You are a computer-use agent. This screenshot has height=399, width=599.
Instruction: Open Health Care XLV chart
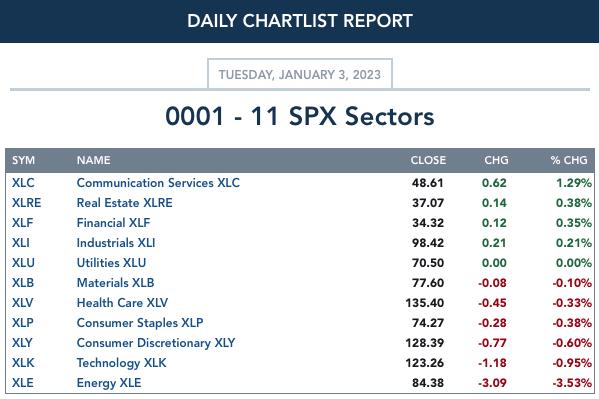point(122,303)
